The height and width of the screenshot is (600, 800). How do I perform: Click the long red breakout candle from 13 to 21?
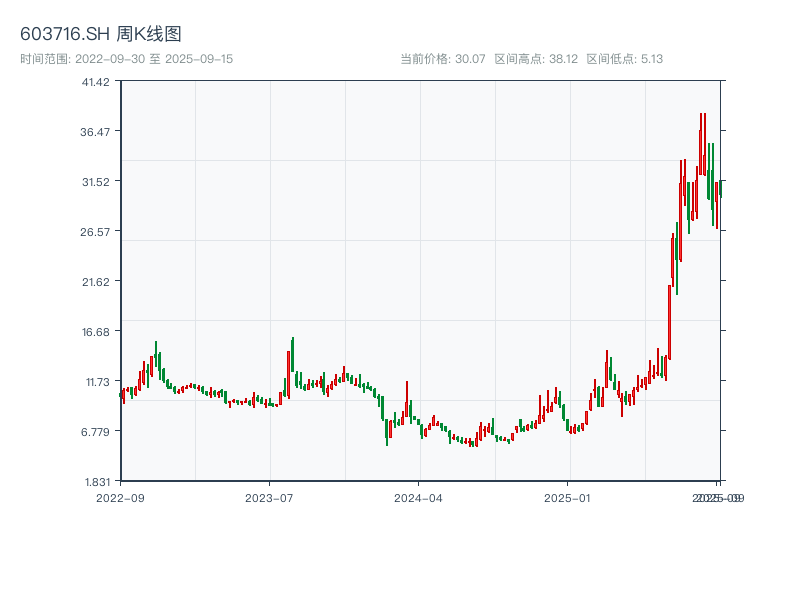[669, 322]
